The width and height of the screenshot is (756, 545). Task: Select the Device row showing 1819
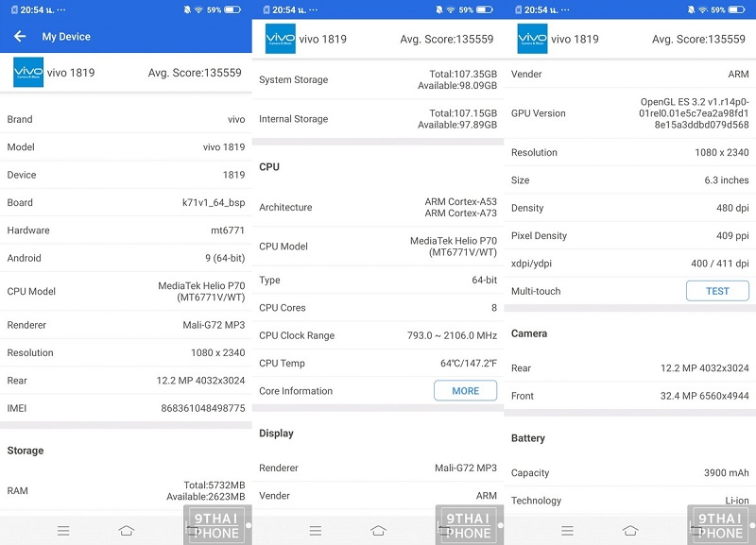click(x=126, y=175)
